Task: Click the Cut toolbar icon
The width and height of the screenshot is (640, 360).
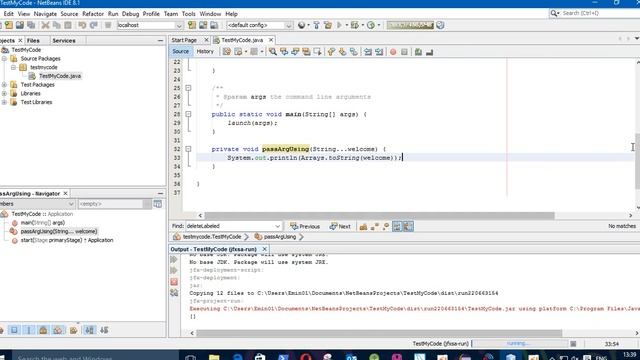Action: (x=45, y=25)
